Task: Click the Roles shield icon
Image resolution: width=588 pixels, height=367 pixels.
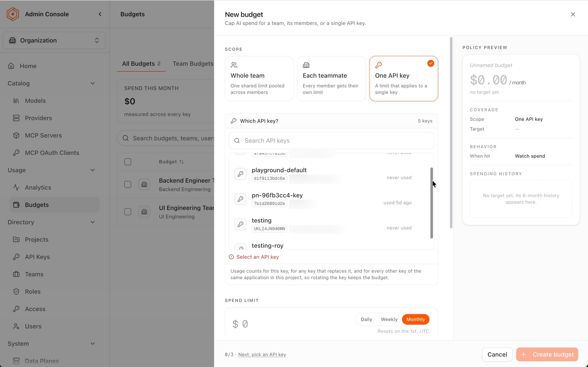Action: click(x=16, y=292)
